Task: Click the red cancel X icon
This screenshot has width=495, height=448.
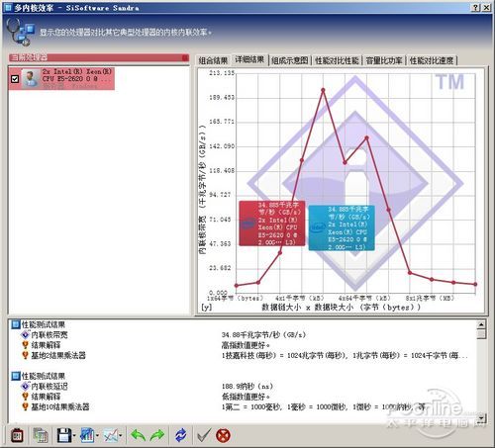Action: 223,435
